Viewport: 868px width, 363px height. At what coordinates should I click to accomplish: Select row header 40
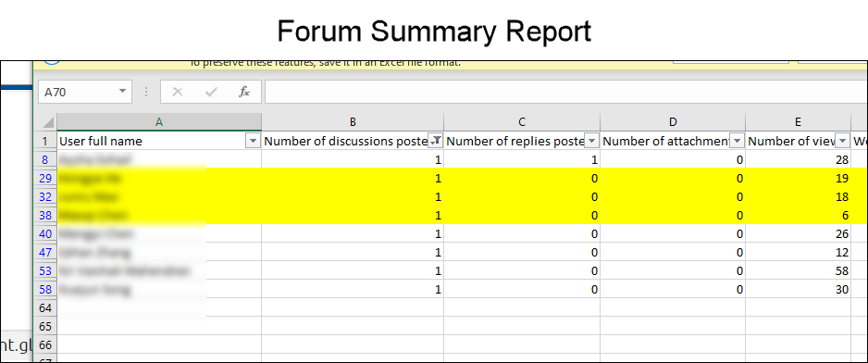pyautogui.click(x=45, y=234)
